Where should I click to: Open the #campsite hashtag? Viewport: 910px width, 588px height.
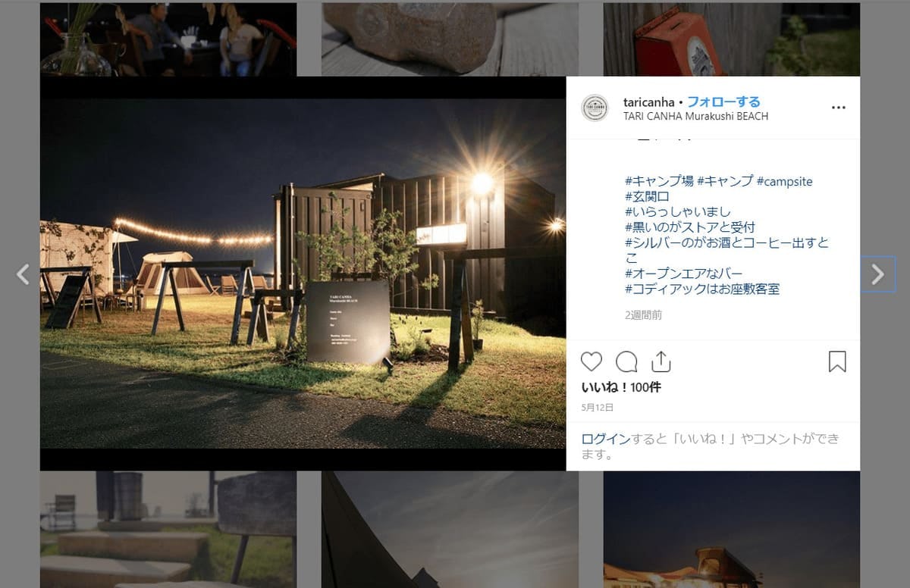coord(784,181)
